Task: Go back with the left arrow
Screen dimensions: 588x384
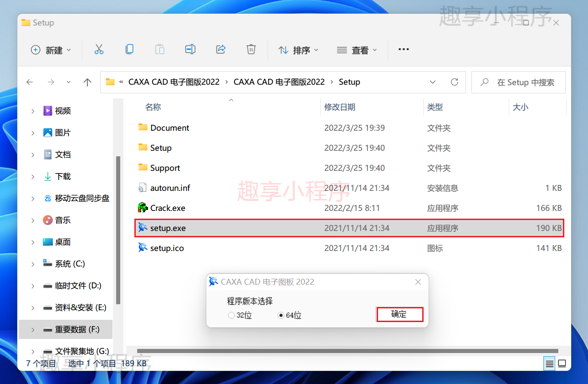Action: [30, 82]
